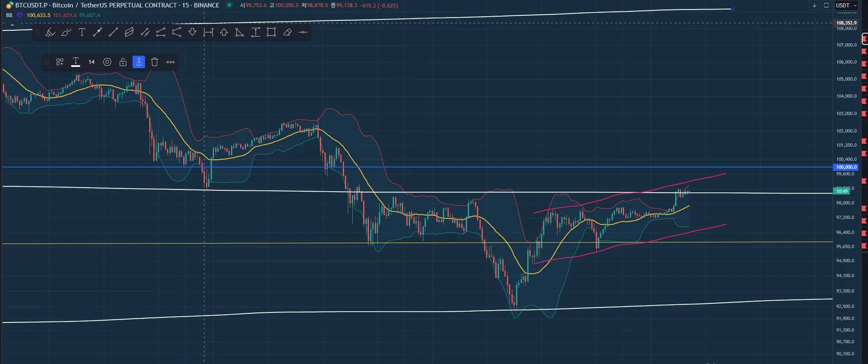Viewport: 868px width, 364px height.
Task: Select the highlighter drawing tool
Action: point(50,32)
